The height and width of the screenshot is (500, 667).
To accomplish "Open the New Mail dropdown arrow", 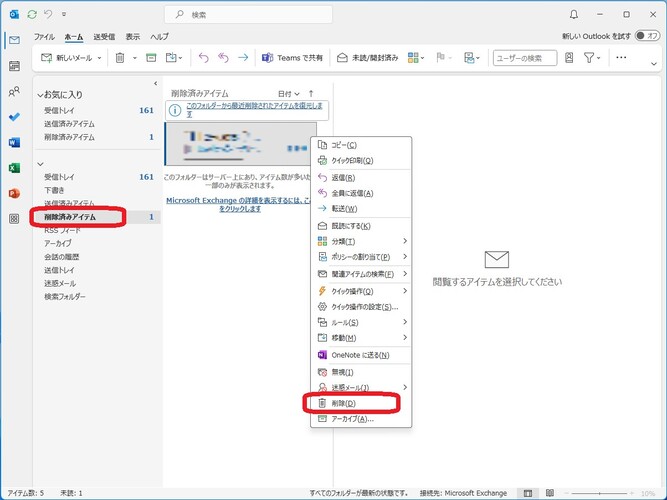I will pos(100,58).
